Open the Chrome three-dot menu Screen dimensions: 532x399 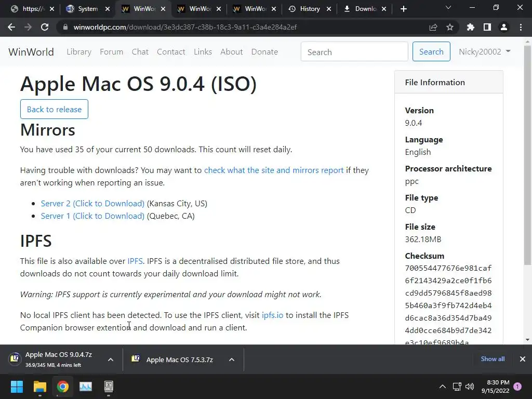[521, 27]
